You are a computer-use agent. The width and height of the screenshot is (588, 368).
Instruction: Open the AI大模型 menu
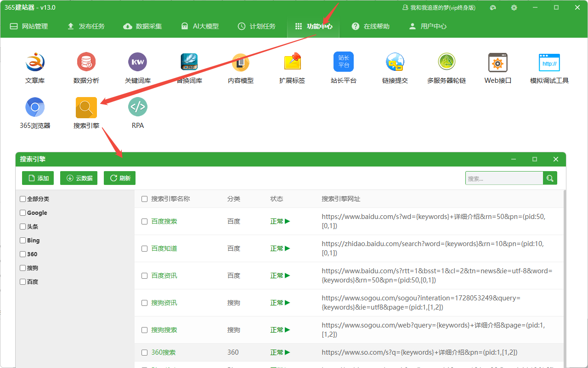(x=200, y=26)
